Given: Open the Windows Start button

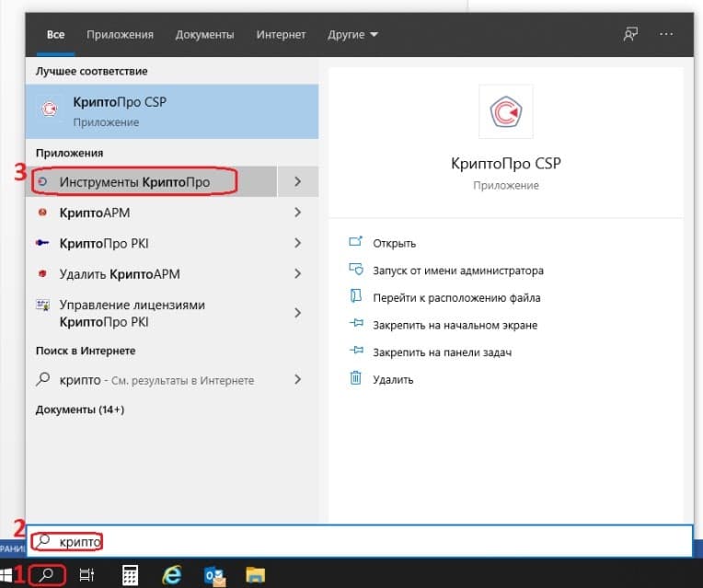Looking at the screenshot, I should [6, 575].
